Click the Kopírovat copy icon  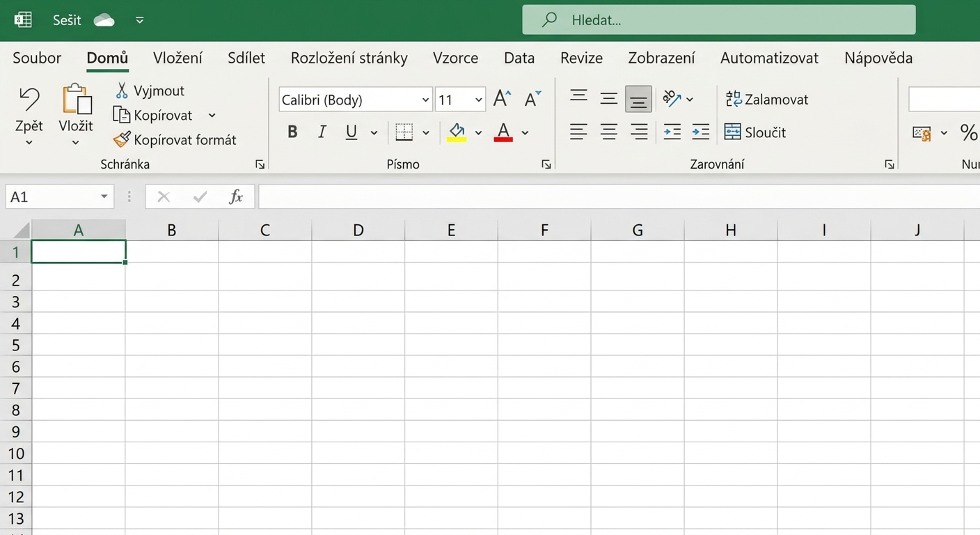(122, 115)
